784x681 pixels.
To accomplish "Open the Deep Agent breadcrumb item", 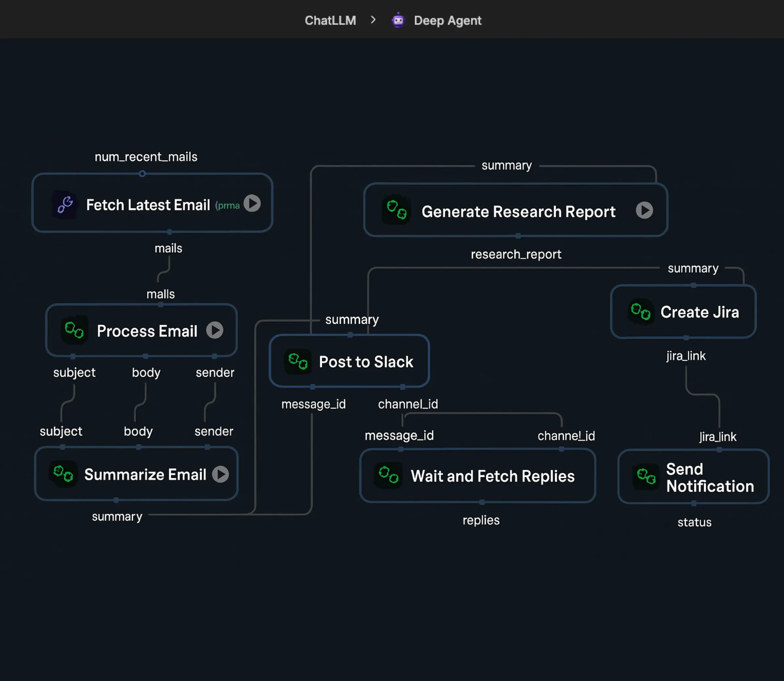I will [448, 20].
